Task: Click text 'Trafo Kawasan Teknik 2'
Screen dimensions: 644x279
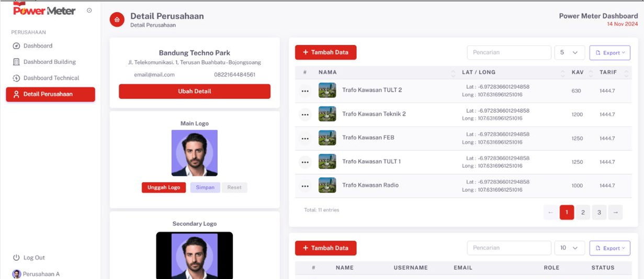Action: tap(374, 114)
